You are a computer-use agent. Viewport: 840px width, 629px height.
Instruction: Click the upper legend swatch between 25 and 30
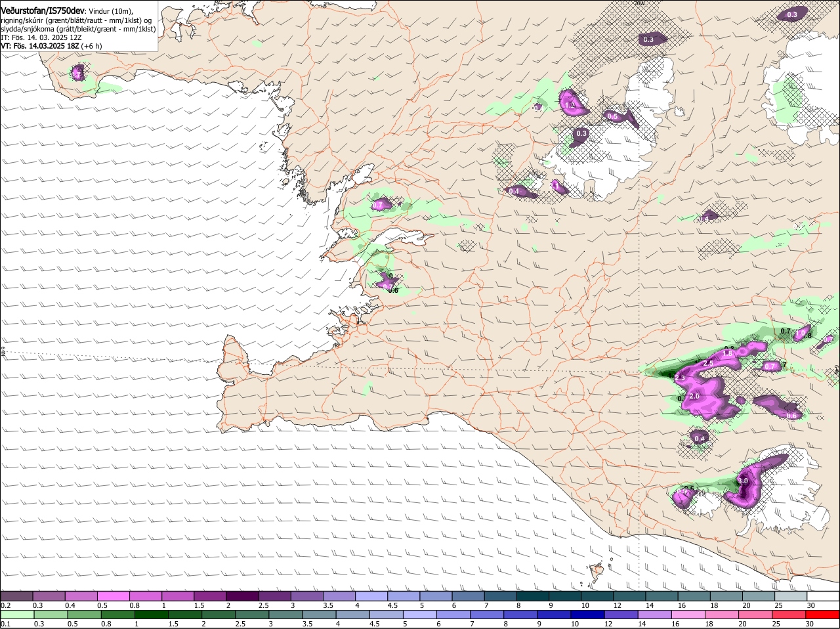[791, 596]
